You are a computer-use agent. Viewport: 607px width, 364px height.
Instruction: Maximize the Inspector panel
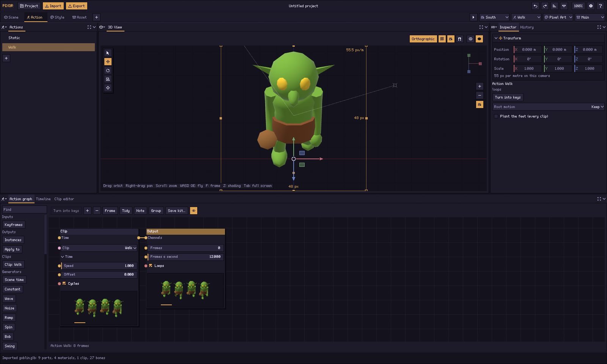[x=599, y=27]
